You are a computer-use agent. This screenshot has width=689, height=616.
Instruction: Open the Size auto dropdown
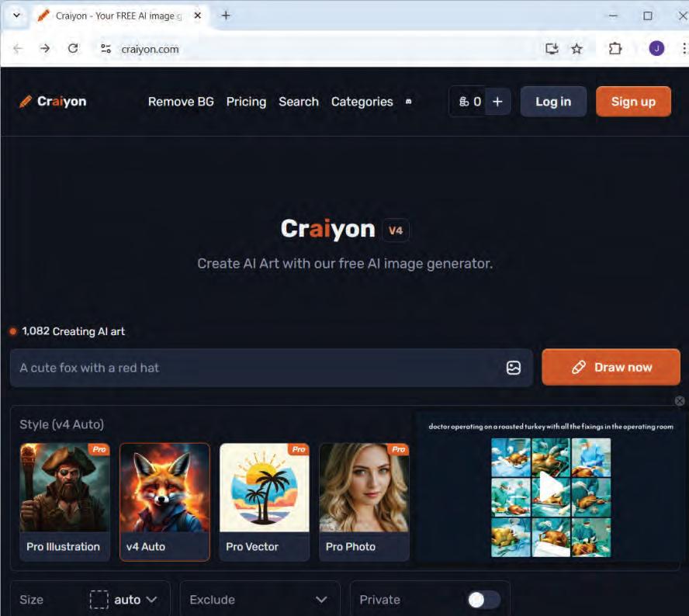tap(123, 600)
